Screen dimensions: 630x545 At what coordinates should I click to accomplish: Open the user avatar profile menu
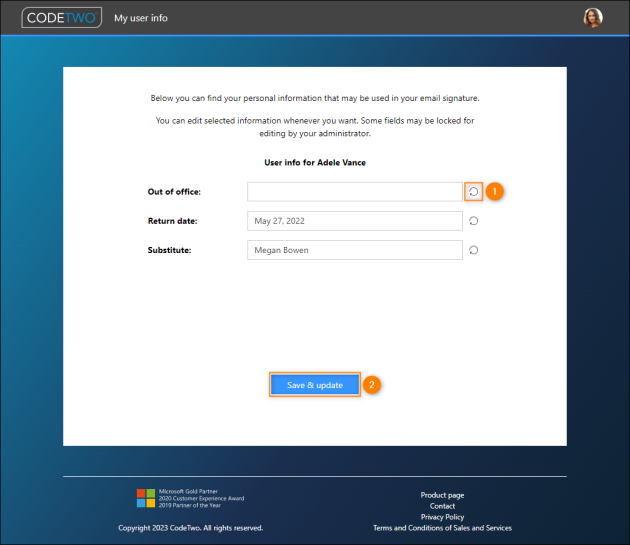pyautogui.click(x=593, y=18)
